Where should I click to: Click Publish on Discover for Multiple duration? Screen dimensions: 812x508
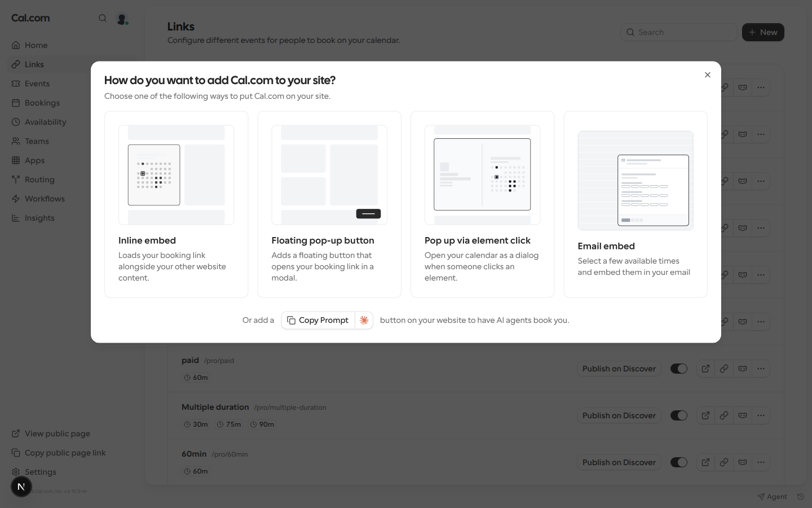point(619,415)
